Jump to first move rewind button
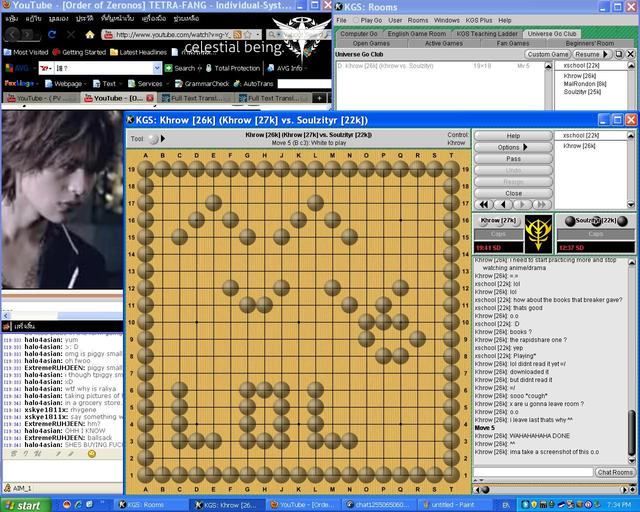640x512 pixels. pos(484,204)
